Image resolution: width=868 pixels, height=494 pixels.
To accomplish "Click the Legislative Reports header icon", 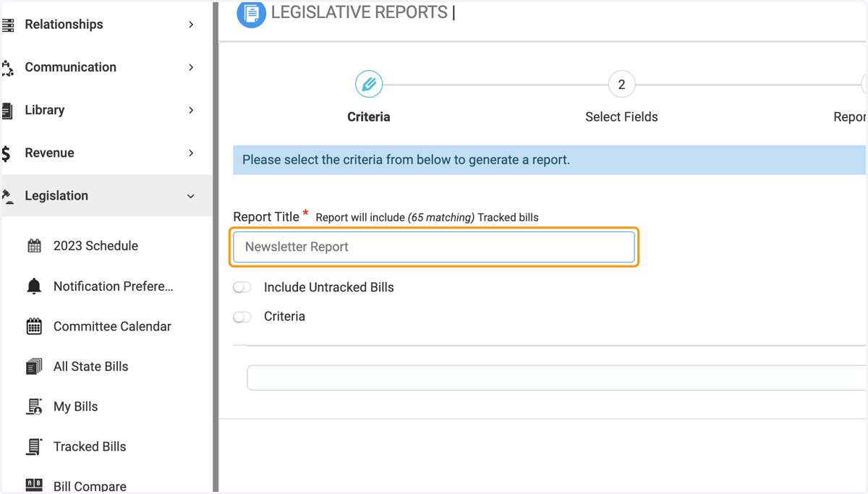I will click(x=251, y=14).
